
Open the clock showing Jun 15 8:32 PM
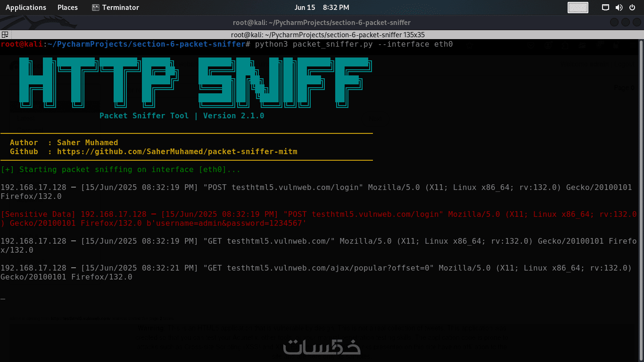click(x=322, y=7)
